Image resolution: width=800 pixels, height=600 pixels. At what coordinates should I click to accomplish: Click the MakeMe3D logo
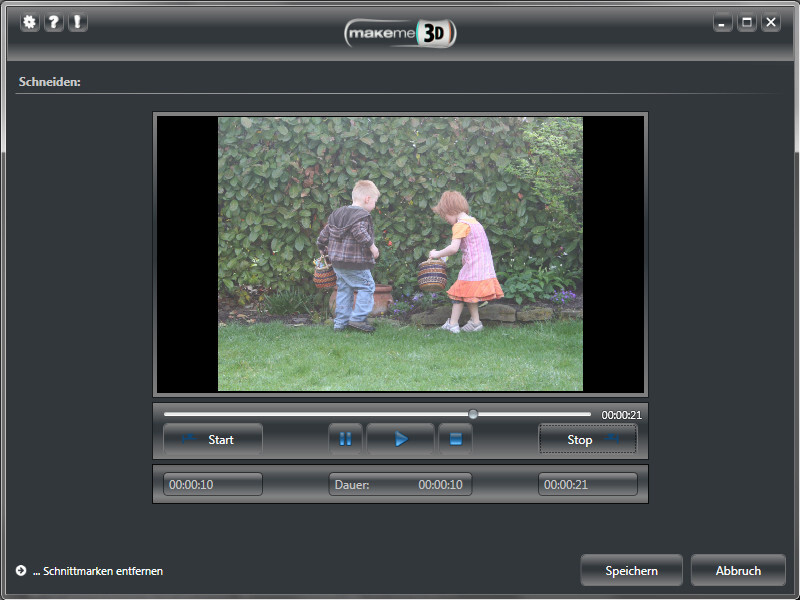[x=400, y=33]
